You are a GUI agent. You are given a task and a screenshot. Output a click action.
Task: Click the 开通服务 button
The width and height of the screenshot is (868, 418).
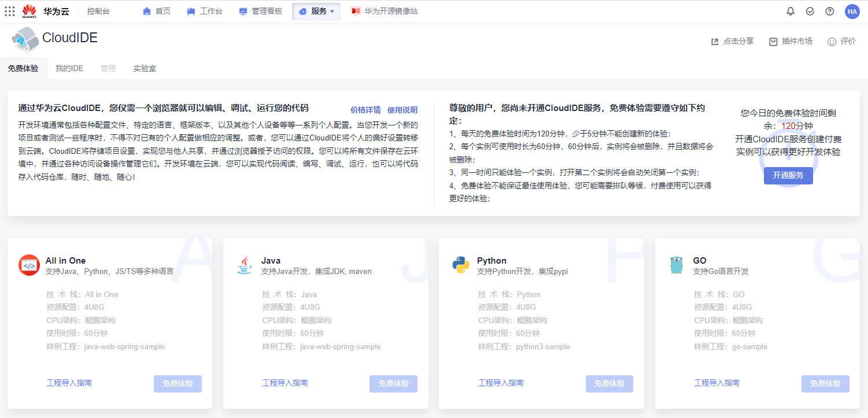click(788, 175)
